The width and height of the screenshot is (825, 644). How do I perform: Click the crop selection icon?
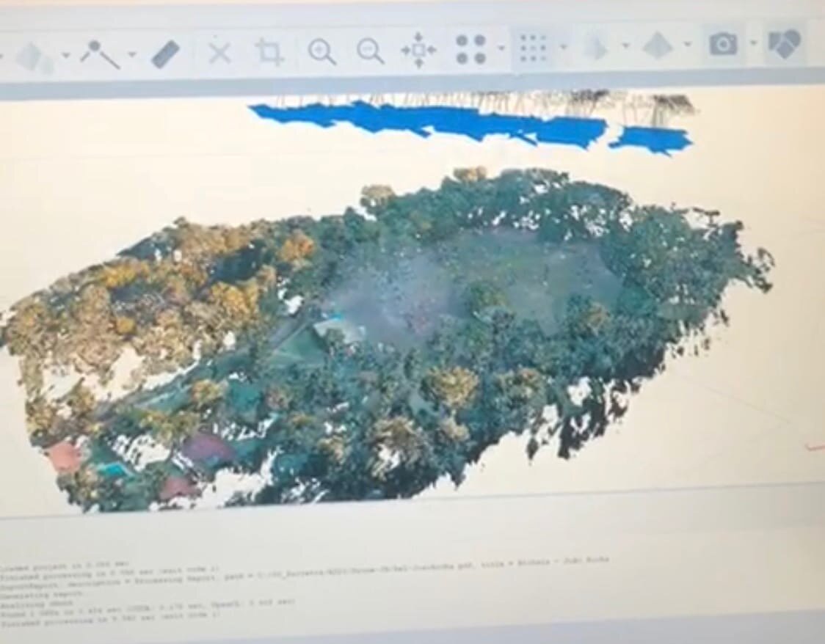pos(270,51)
